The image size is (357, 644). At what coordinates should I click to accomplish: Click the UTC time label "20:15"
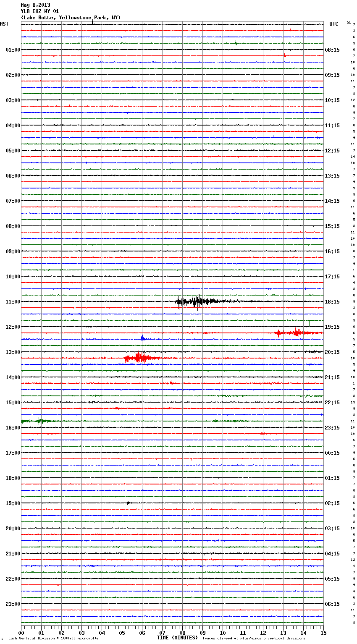pyautogui.click(x=332, y=352)
